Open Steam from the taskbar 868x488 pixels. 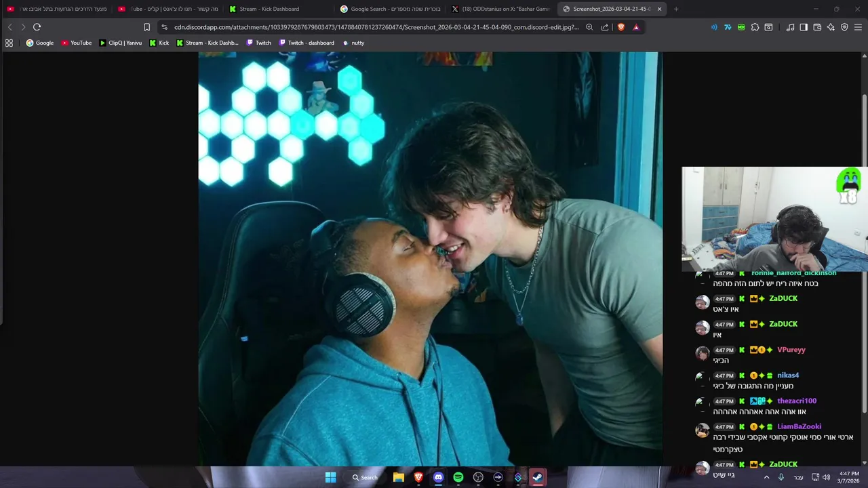pyautogui.click(x=537, y=477)
